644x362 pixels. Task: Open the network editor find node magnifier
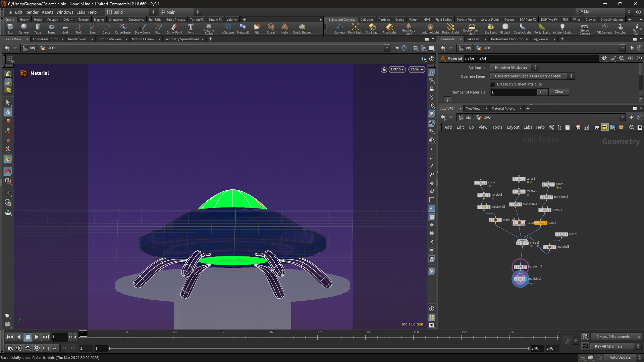[x=632, y=127]
